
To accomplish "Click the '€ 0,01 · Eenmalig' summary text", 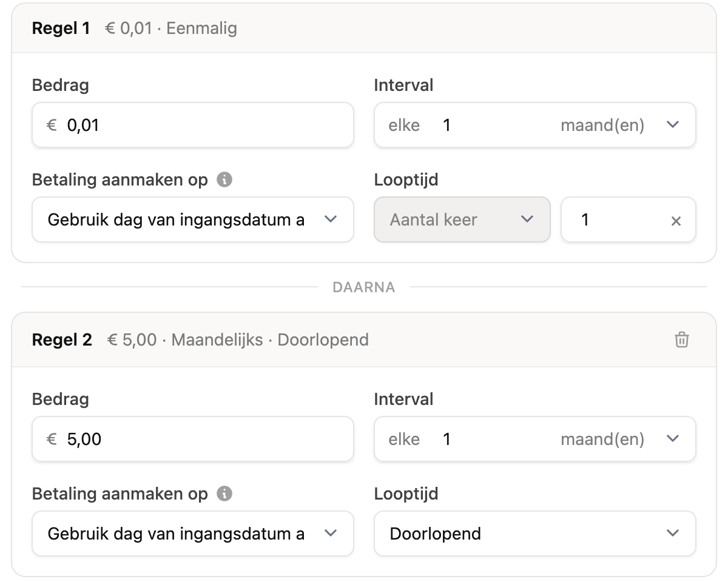I will [x=171, y=28].
